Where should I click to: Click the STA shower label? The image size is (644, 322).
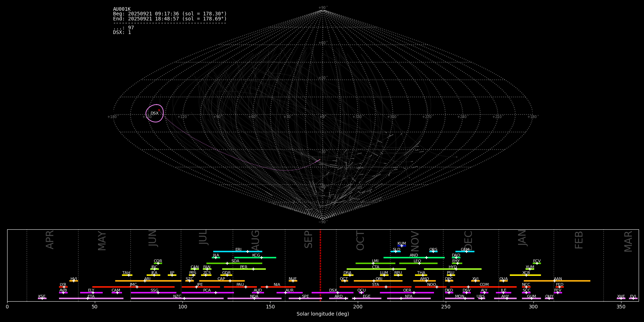coord(376,285)
